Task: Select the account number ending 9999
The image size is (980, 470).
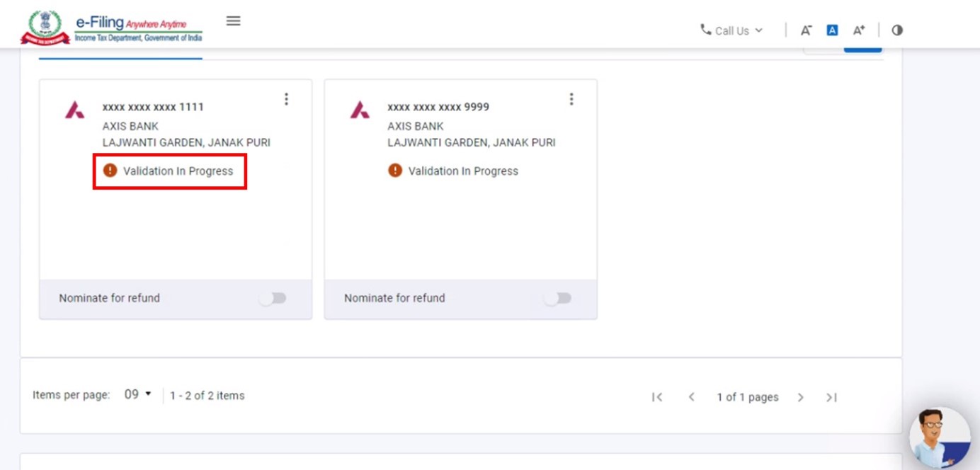Action: coord(438,107)
